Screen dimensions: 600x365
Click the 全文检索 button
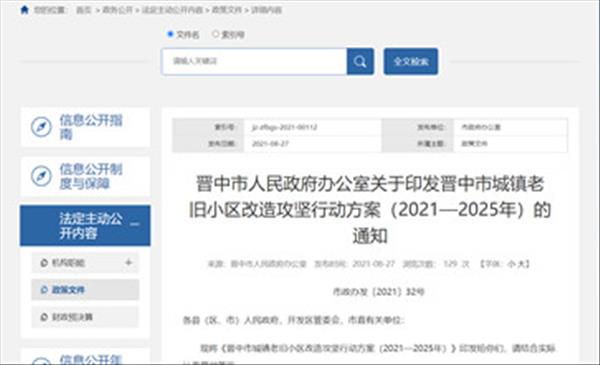click(x=411, y=62)
